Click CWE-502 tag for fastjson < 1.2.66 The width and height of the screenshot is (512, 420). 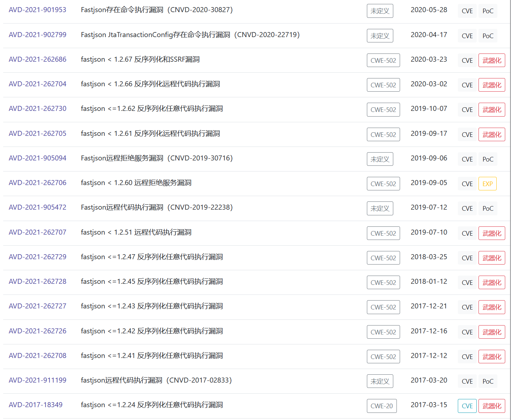click(x=383, y=85)
